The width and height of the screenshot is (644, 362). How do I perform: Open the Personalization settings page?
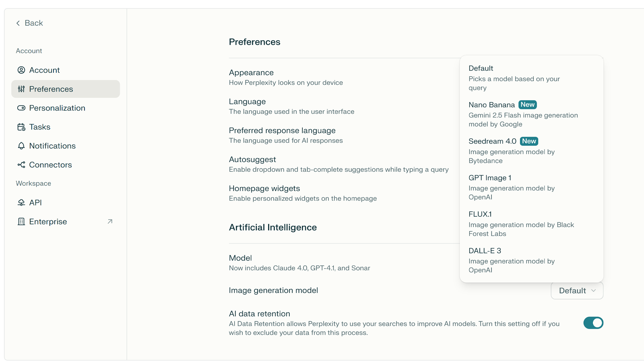pyautogui.click(x=66, y=108)
